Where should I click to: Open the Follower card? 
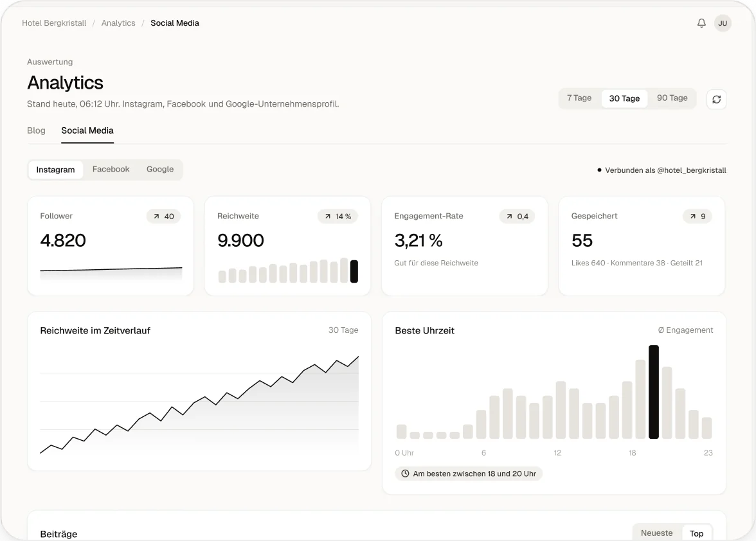point(111,245)
